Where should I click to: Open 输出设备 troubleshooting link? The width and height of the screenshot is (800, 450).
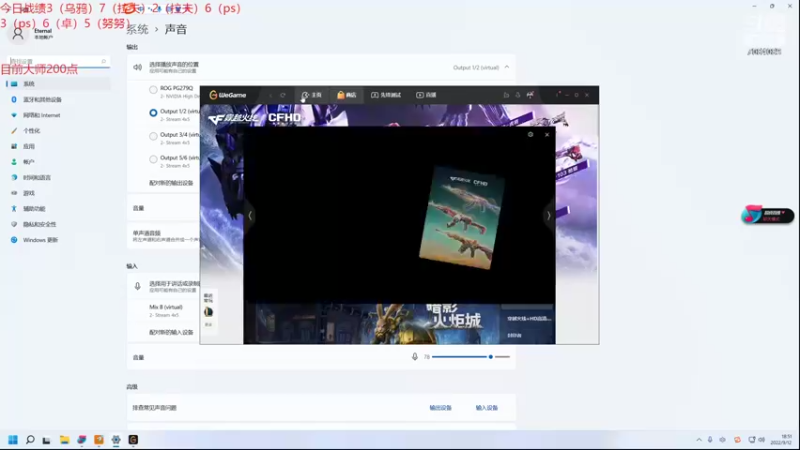click(x=440, y=408)
